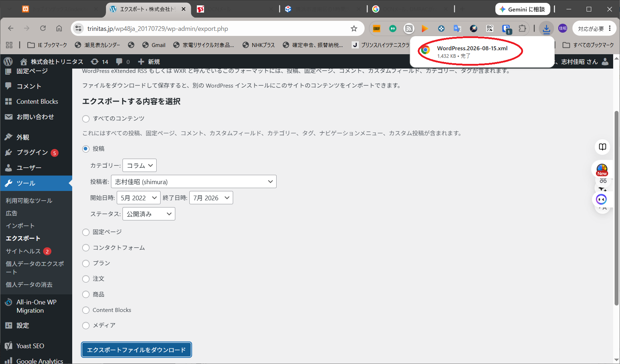Select the 投稿 radio option
This screenshot has height=364, width=620.
(x=86, y=149)
